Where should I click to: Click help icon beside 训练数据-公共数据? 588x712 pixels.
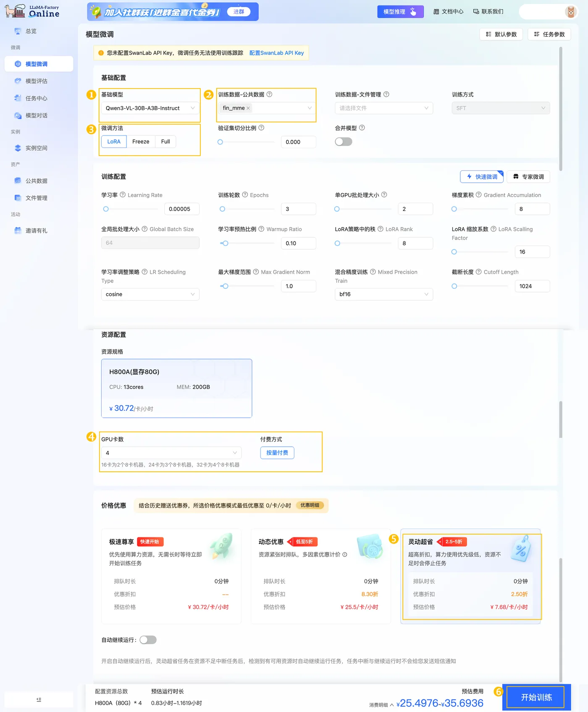coord(270,94)
